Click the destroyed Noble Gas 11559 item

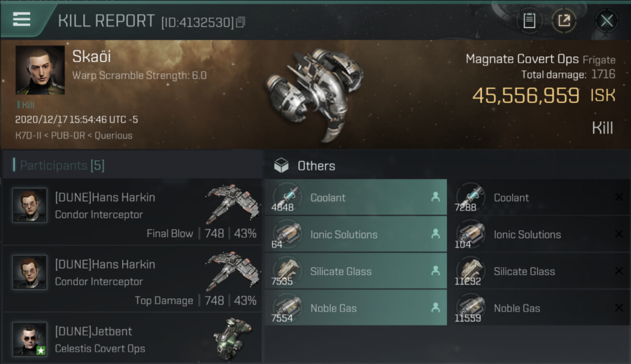tap(539, 308)
